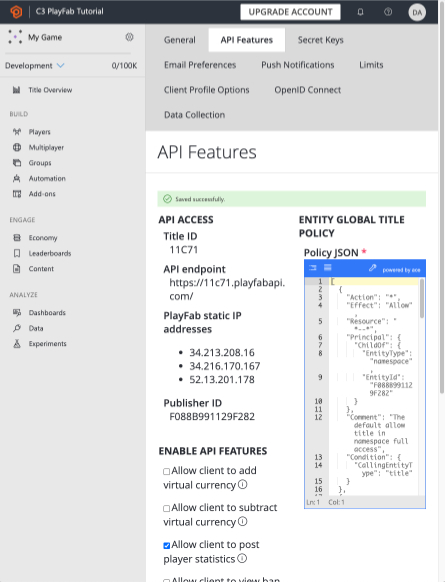Enable Allow client to add virtual currency
Image resolution: width=445 pixels, height=582 pixels.
(x=167, y=471)
